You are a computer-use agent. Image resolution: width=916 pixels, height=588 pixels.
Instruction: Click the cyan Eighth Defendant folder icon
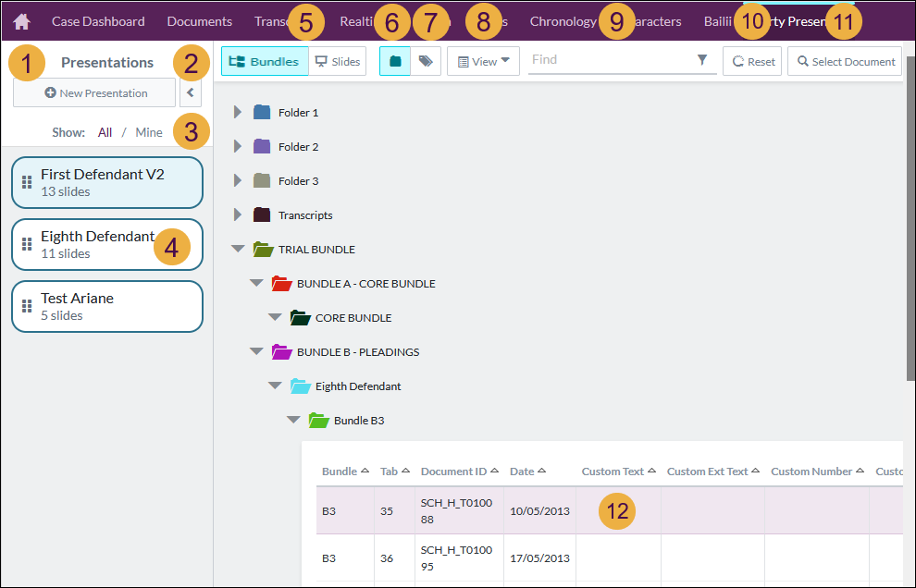[301, 386]
